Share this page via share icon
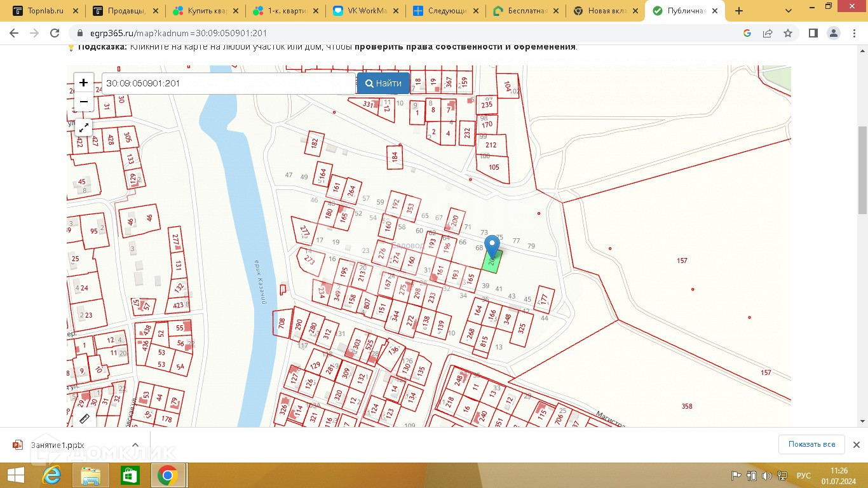The height and width of the screenshot is (488, 868). tap(768, 33)
